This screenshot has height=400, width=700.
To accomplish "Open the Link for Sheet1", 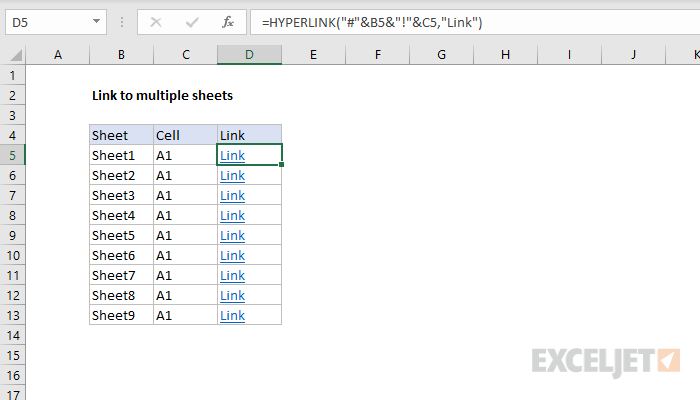I will (x=232, y=155).
